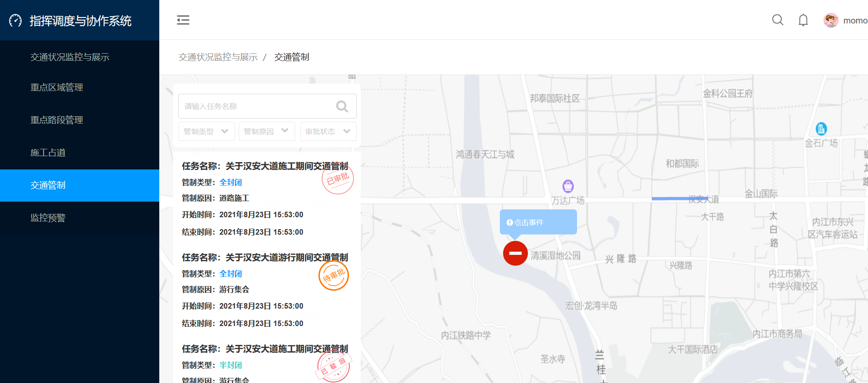The height and width of the screenshot is (383, 868).
Task: Open the 审批状态 dropdown
Action: pos(328,131)
